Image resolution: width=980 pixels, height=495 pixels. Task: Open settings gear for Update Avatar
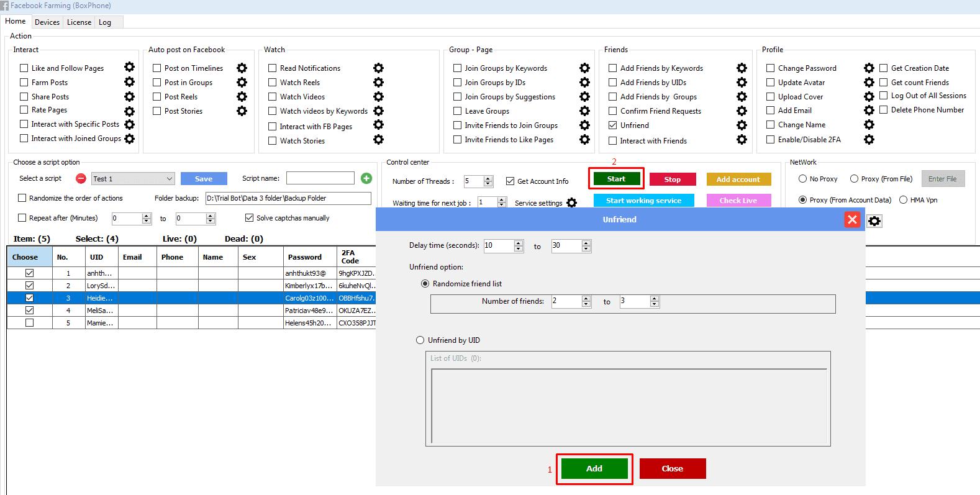pos(869,82)
